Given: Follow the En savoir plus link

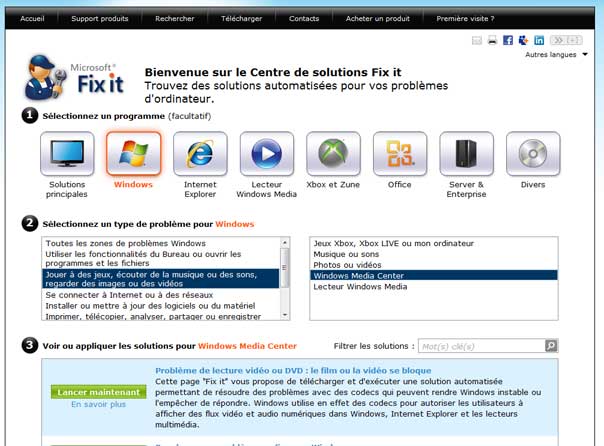Looking at the screenshot, I should pos(99,404).
